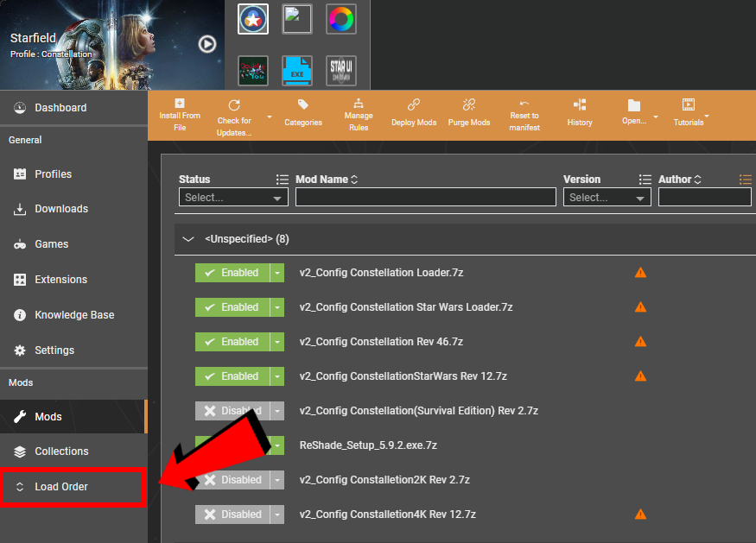Open Games in the sidebar
Image resolution: width=756 pixels, height=543 pixels.
[x=73, y=244]
